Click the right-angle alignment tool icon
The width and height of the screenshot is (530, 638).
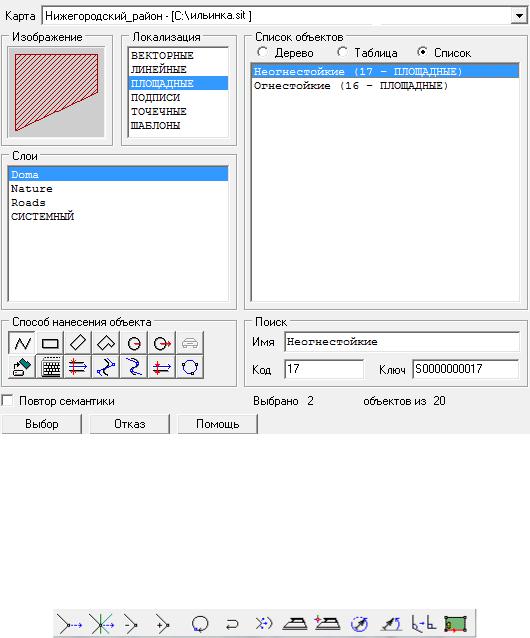pyautogui.click(x=423, y=623)
